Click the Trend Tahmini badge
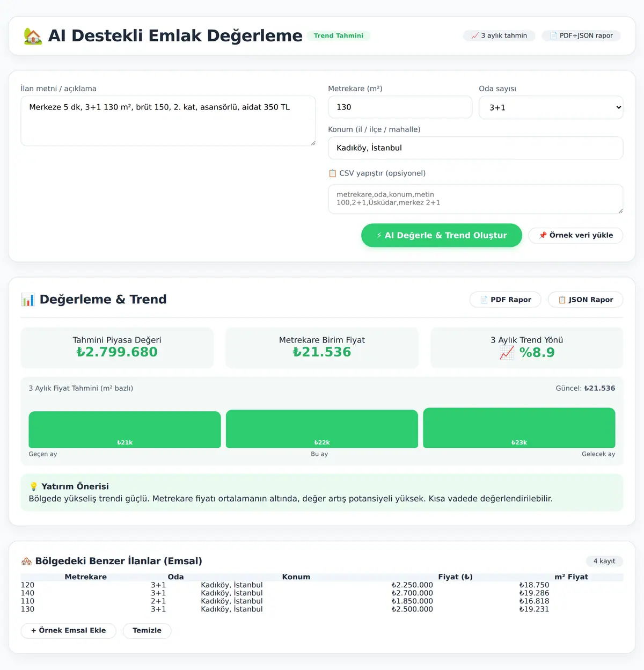 click(x=339, y=35)
